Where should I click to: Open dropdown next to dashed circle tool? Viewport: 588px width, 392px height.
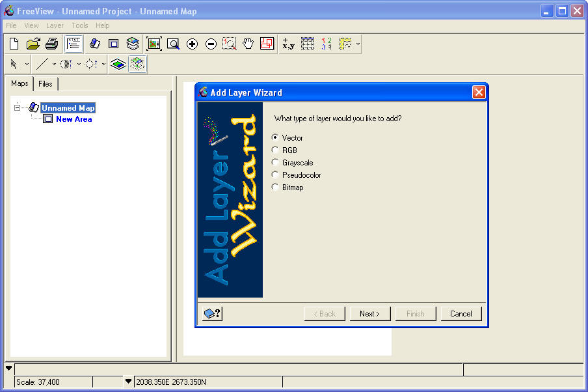coord(103,64)
